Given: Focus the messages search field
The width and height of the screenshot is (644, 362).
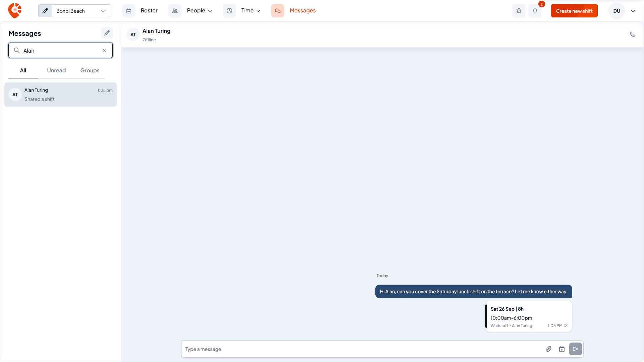Looking at the screenshot, I should point(60,50).
